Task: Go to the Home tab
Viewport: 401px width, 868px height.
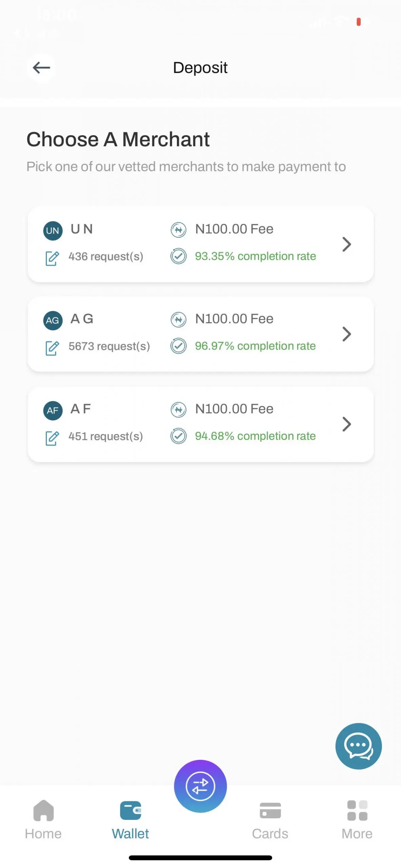Action: (x=43, y=820)
